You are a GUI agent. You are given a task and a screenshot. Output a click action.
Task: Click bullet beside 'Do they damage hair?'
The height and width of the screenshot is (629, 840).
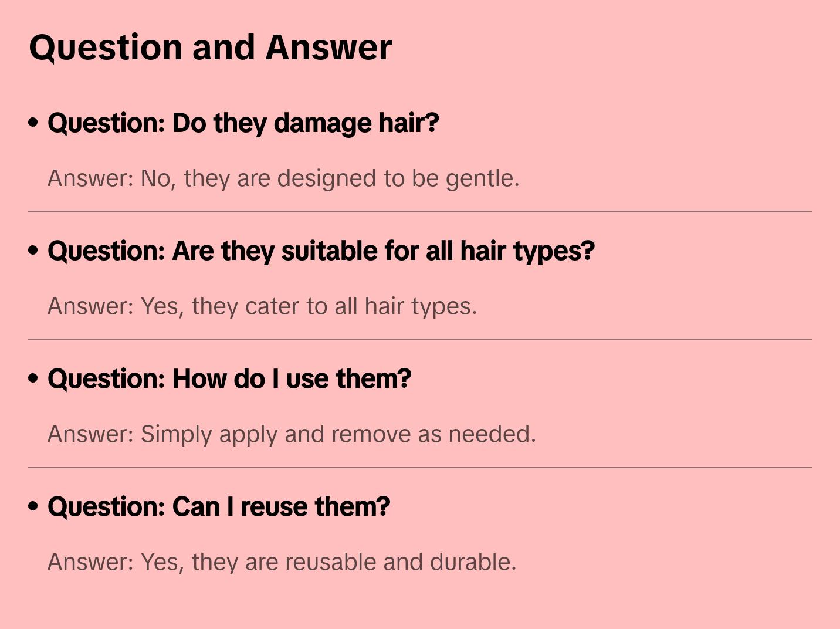[33, 123]
